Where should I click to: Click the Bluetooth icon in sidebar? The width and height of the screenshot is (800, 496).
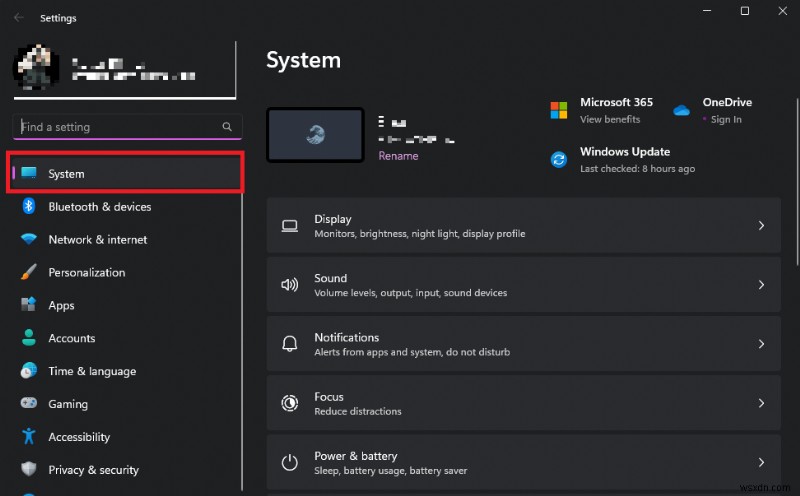coord(29,206)
